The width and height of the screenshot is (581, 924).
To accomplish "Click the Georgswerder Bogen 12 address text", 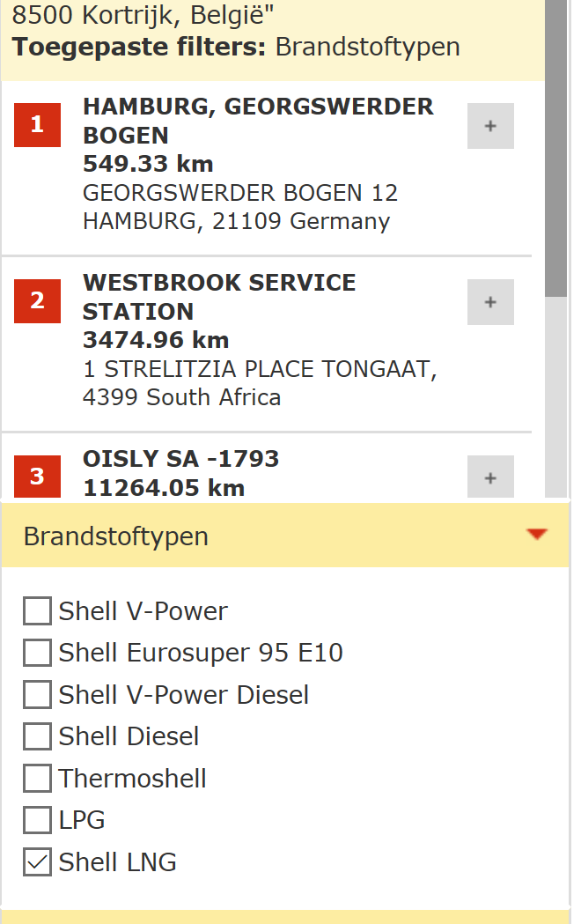I will pyautogui.click(x=240, y=193).
